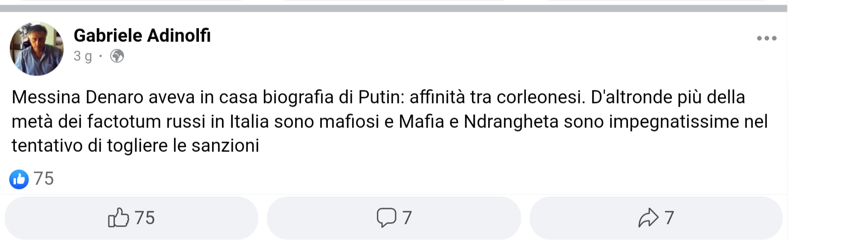Image resolution: width=868 pixels, height=241 pixels.
Task: Click the 75 count inside Like button
Action: click(145, 218)
